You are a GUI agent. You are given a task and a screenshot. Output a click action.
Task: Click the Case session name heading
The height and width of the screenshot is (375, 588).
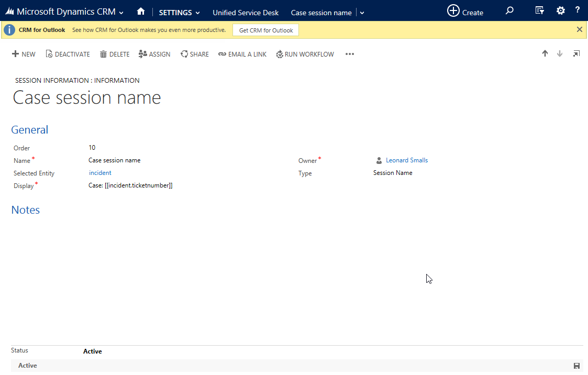click(87, 97)
